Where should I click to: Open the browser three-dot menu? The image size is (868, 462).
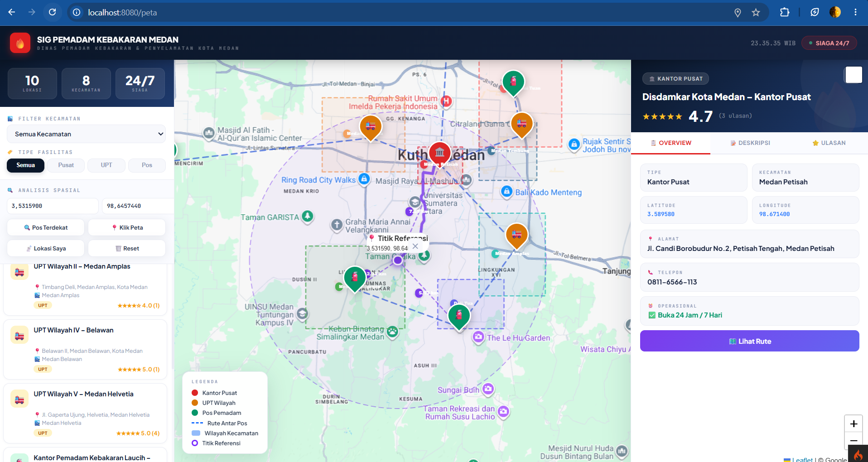coord(855,12)
